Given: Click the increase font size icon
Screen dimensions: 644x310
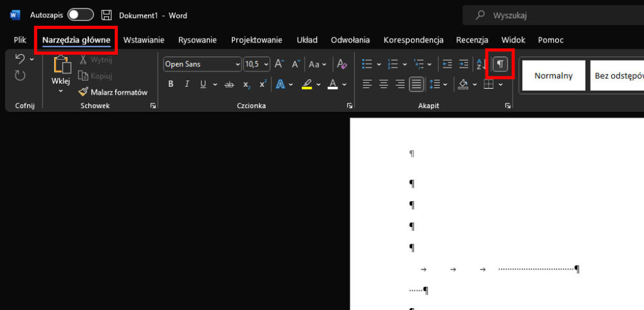Looking at the screenshot, I should 279,64.
